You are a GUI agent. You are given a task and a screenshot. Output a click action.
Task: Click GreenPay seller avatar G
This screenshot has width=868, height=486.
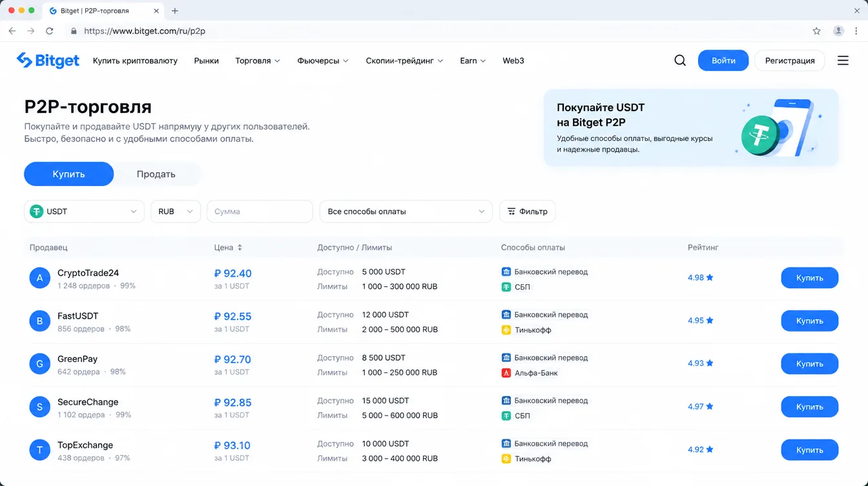[x=39, y=364]
